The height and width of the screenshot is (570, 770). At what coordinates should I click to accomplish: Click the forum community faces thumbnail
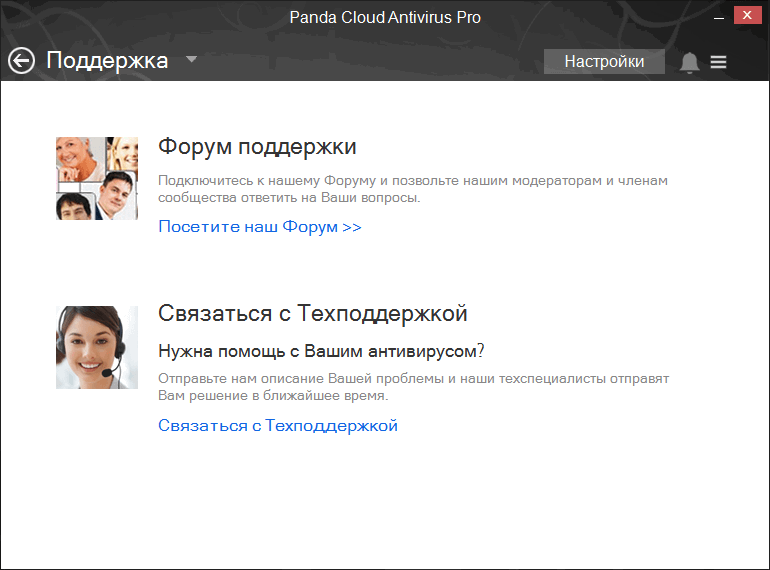pyautogui.click(x=97, y=178)
